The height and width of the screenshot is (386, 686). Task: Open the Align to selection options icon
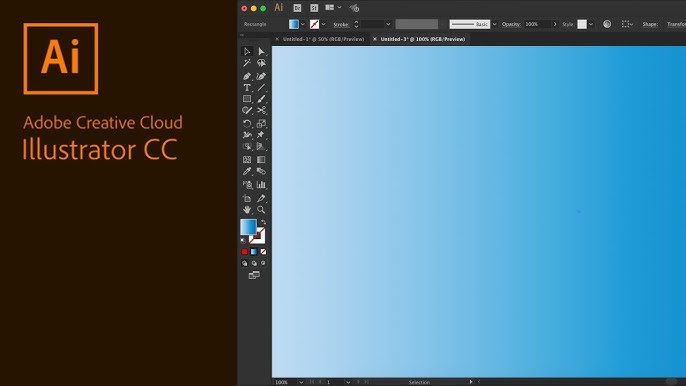pos(627,24)
